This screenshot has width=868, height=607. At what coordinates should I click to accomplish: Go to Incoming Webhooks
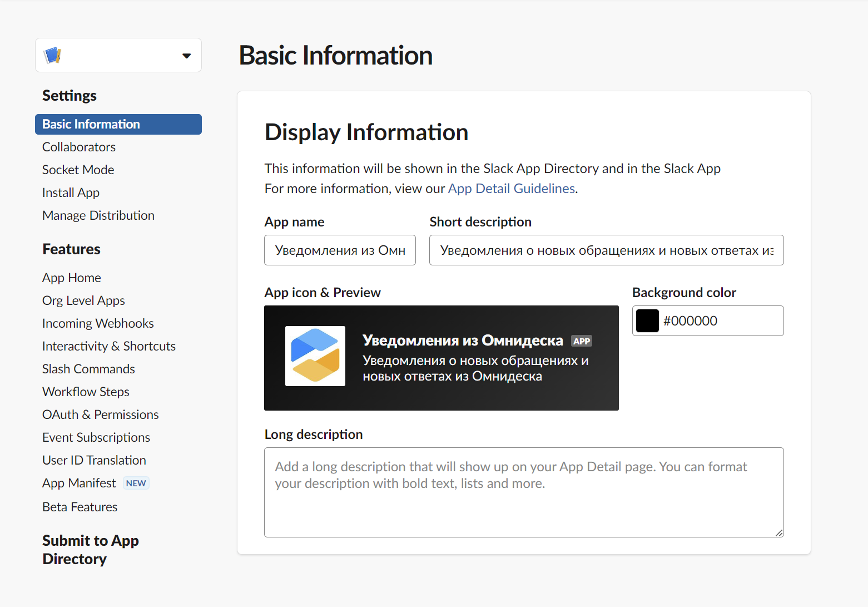[x=98, y=323]
